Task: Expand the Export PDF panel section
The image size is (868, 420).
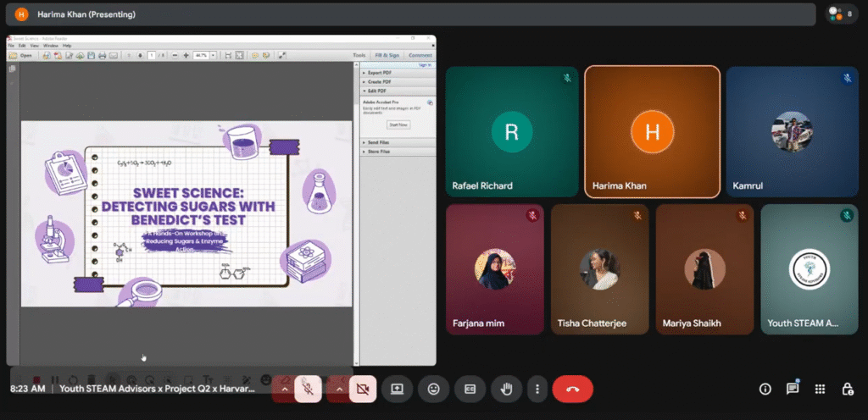Action: 378,73
